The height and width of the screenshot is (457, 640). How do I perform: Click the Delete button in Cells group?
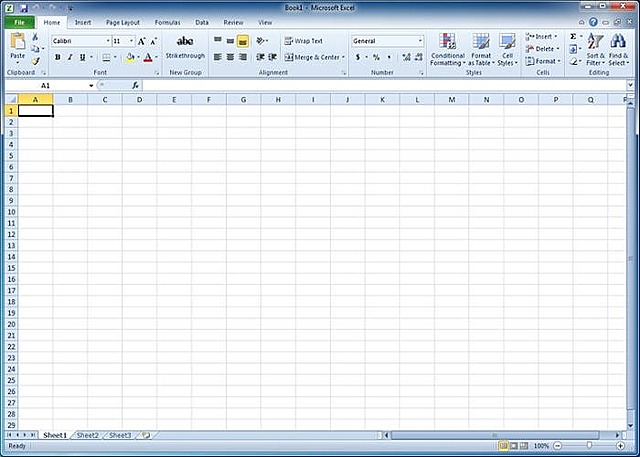(543, 49)
